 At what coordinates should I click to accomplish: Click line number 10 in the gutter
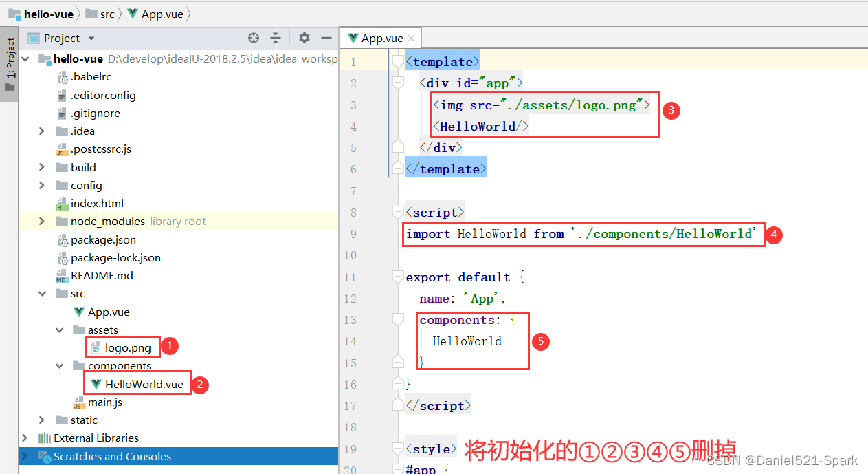(x=350, y=255)
